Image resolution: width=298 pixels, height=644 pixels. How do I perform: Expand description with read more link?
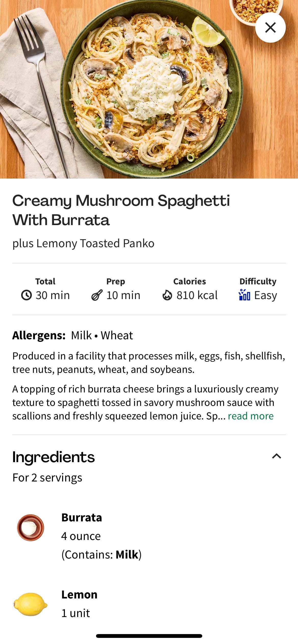(x=251, y=416)
